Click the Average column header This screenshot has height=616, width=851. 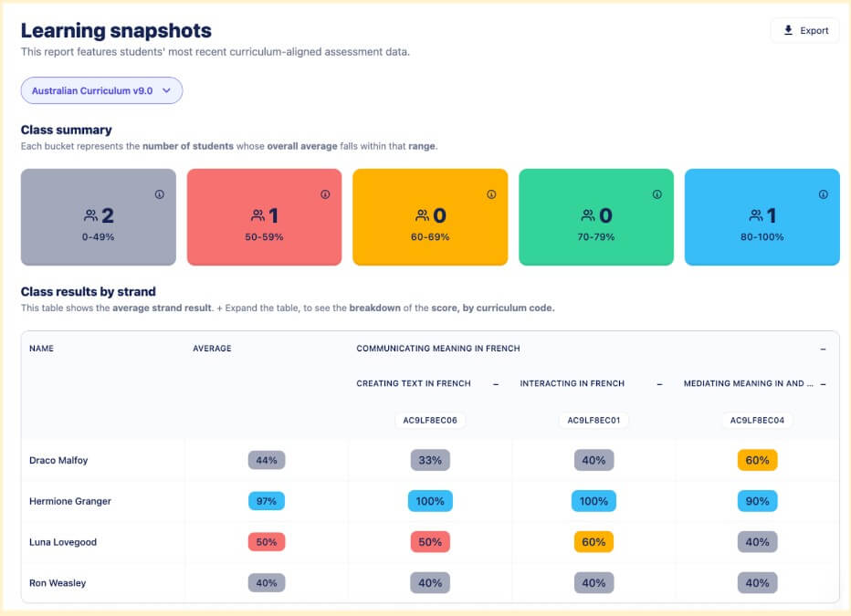pos(212,349)
